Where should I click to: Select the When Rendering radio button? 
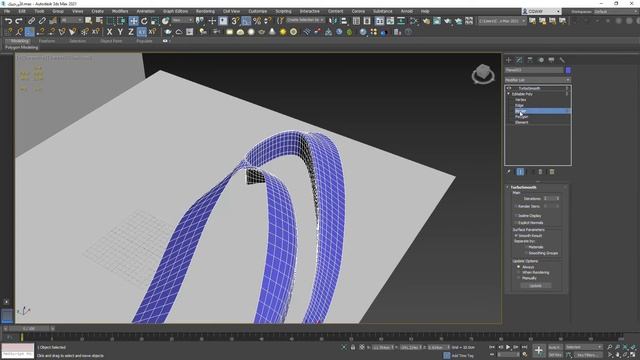(519, 273)
